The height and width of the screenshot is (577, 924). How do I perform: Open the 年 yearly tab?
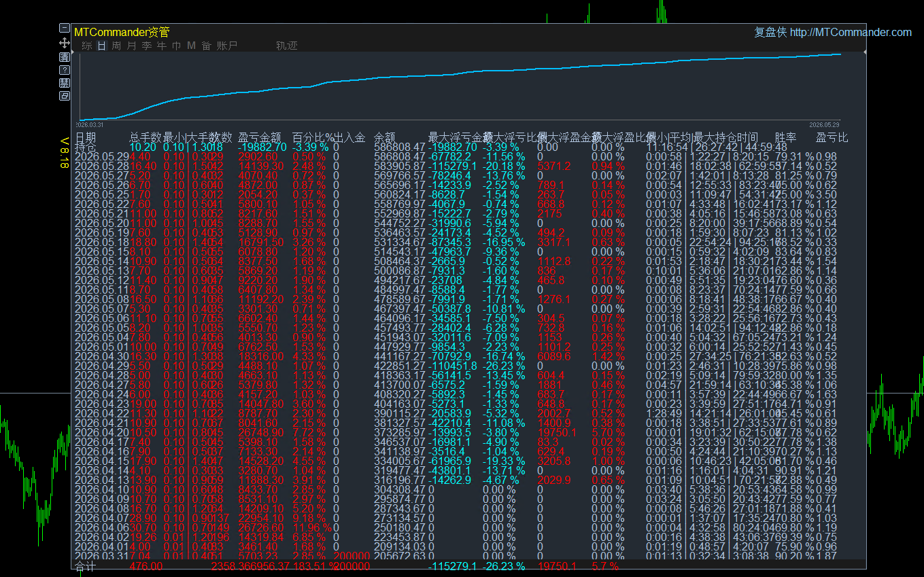pyautogui.click(x=162, y=46)
